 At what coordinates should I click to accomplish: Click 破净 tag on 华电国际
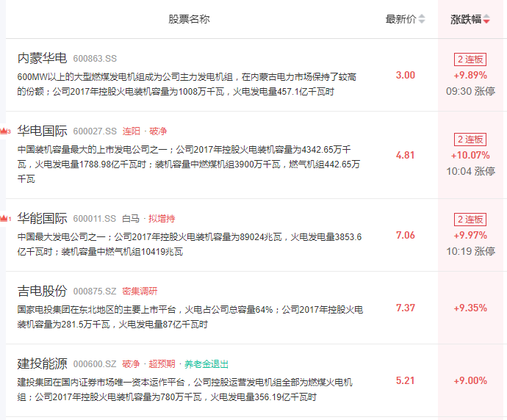coord(158,131)
